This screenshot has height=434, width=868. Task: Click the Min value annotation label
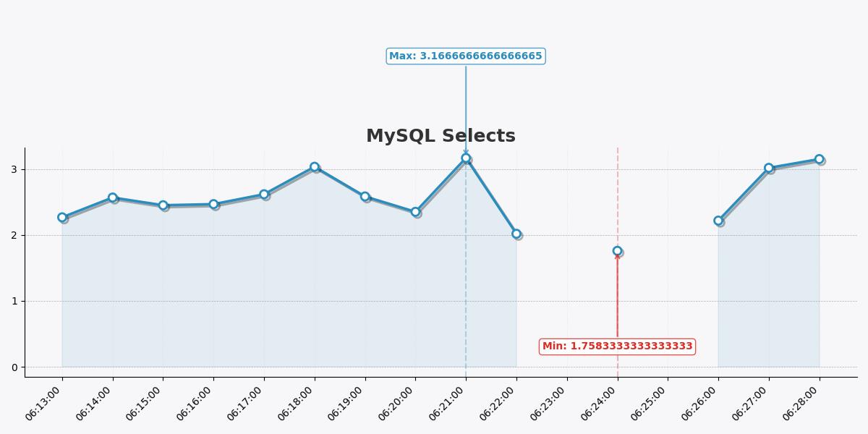[617, 346]
